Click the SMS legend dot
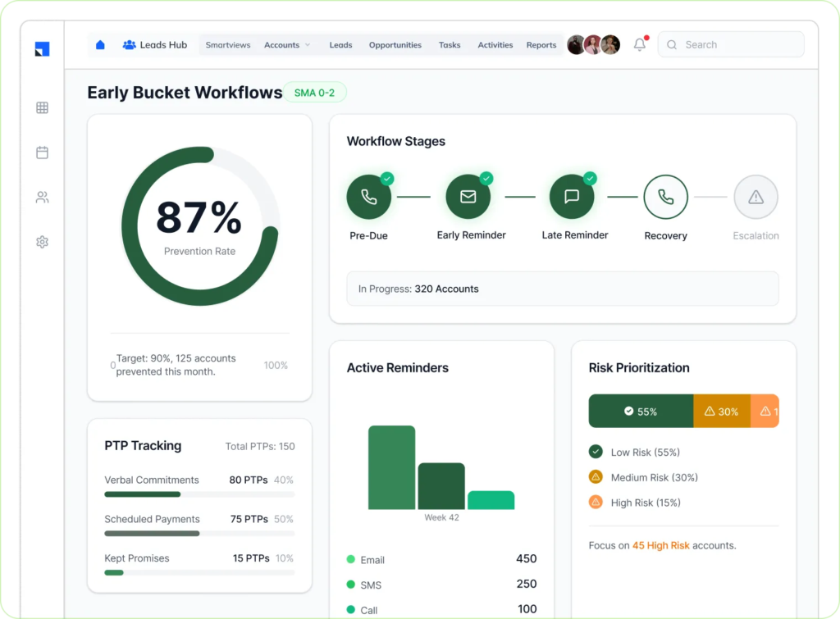Screen dimensions: 840x619 (351, 585)
